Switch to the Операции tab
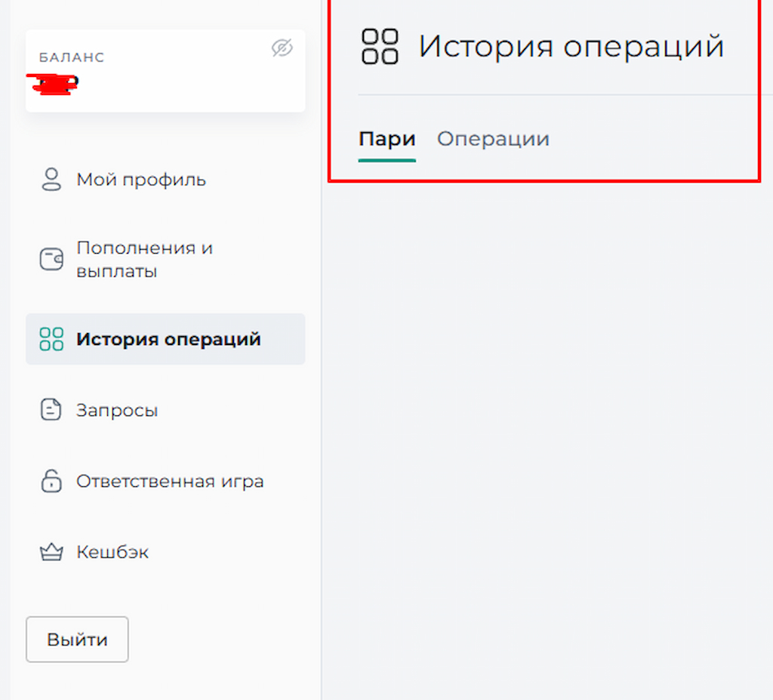773x700 pixels. tap(493, 139)
